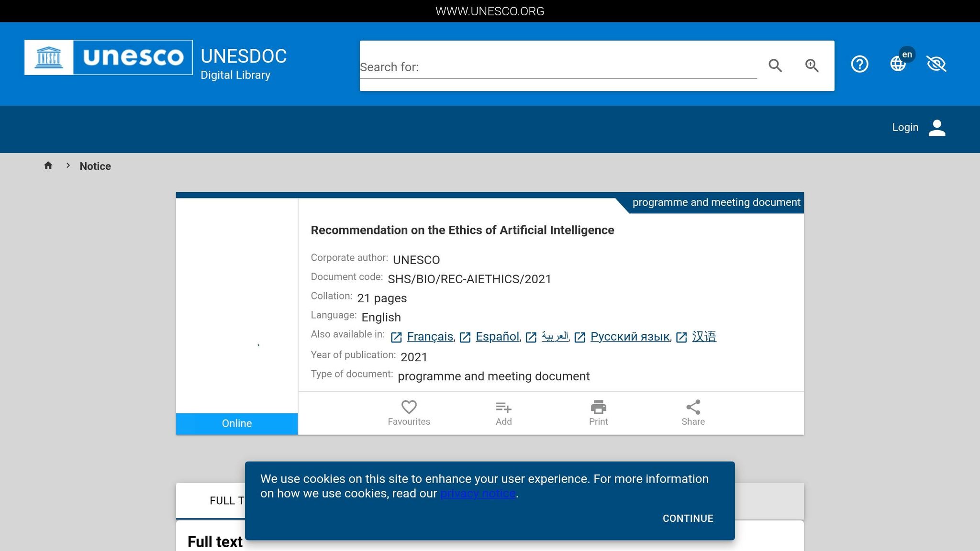Open the privacy notice link

pyautogui.click(x=478, y=493)
